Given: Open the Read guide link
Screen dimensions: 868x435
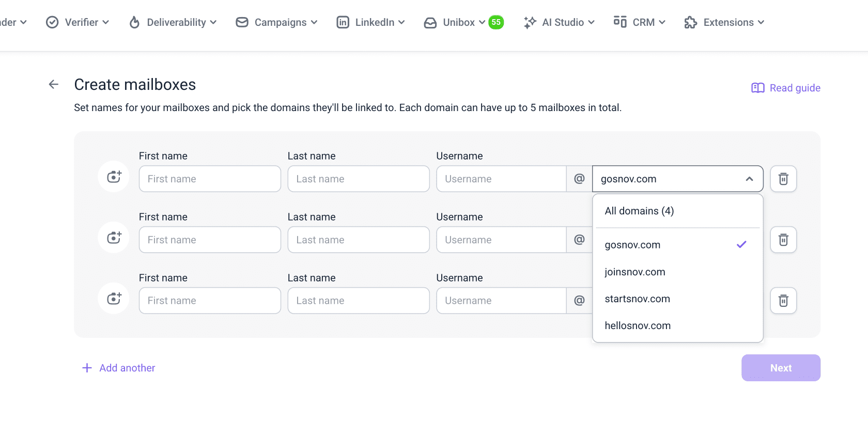Looking at the screenshot, I should pyautogui.click(x=786, y=88).
